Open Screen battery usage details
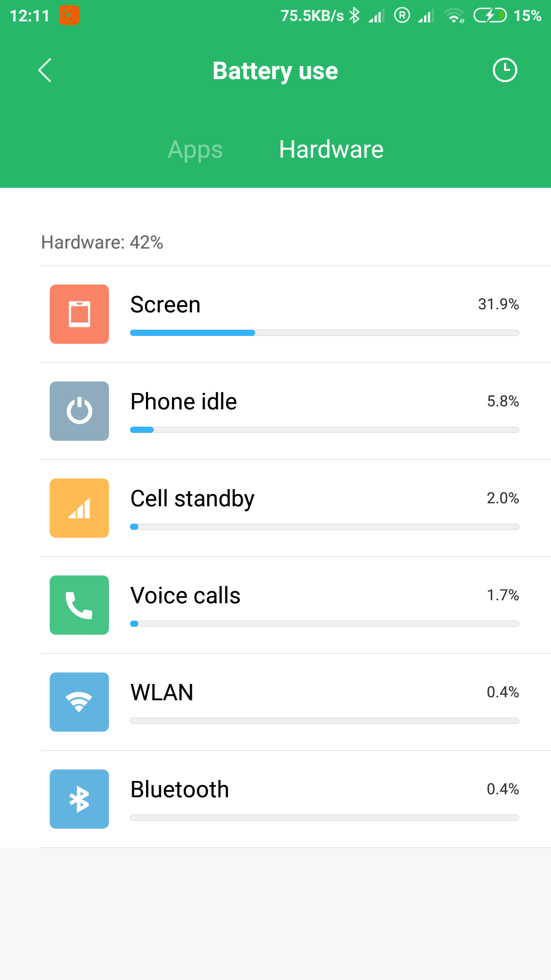551x980 pixels. tap(296, 314)
